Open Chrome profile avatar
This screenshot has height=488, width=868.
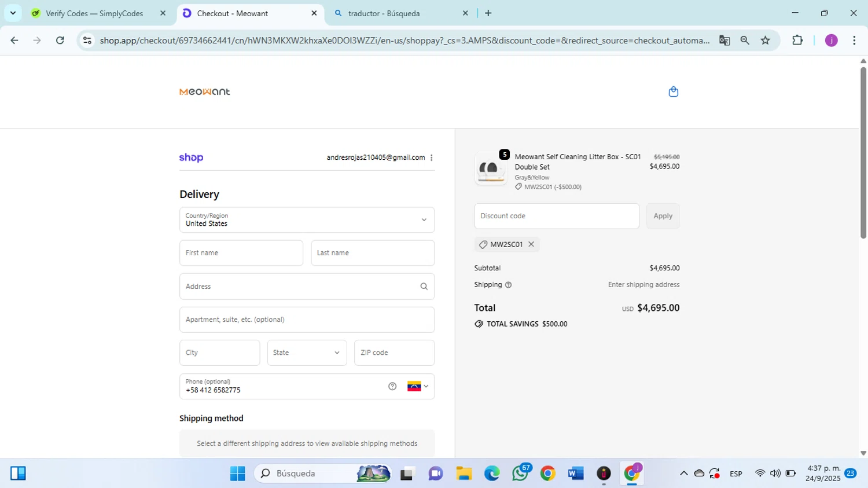(x=831, y=41)
